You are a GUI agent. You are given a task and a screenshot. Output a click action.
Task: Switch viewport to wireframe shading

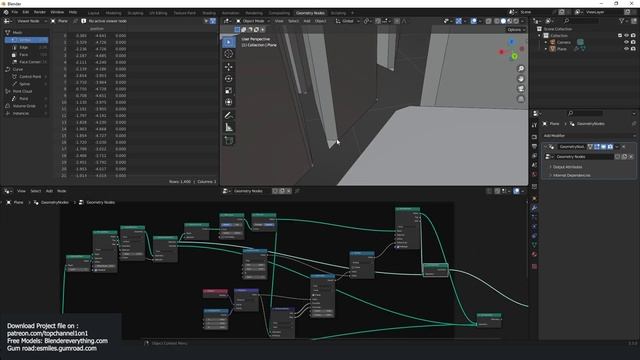(x=497, y=21)
